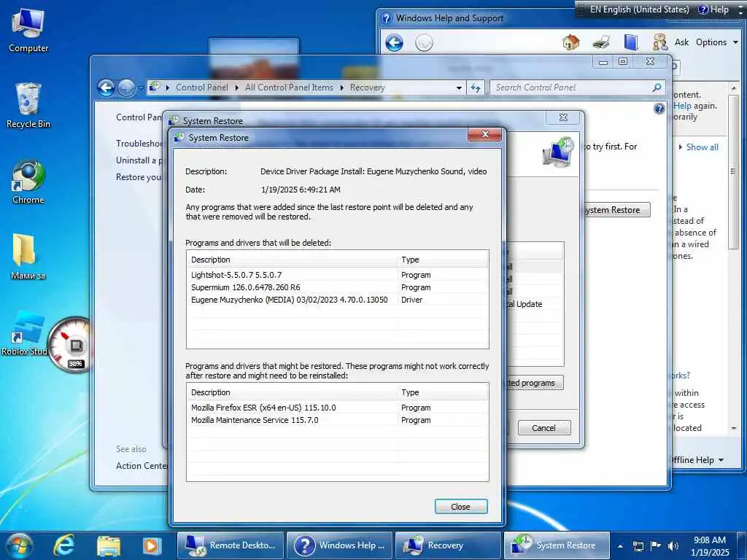Click the network tray icon

[x=638, y=546]
